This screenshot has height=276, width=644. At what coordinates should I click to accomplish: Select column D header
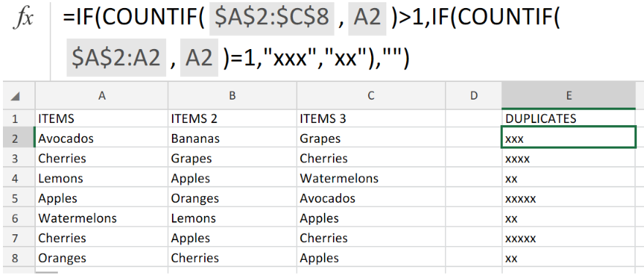pyautogui.click(x=474, y=96)
